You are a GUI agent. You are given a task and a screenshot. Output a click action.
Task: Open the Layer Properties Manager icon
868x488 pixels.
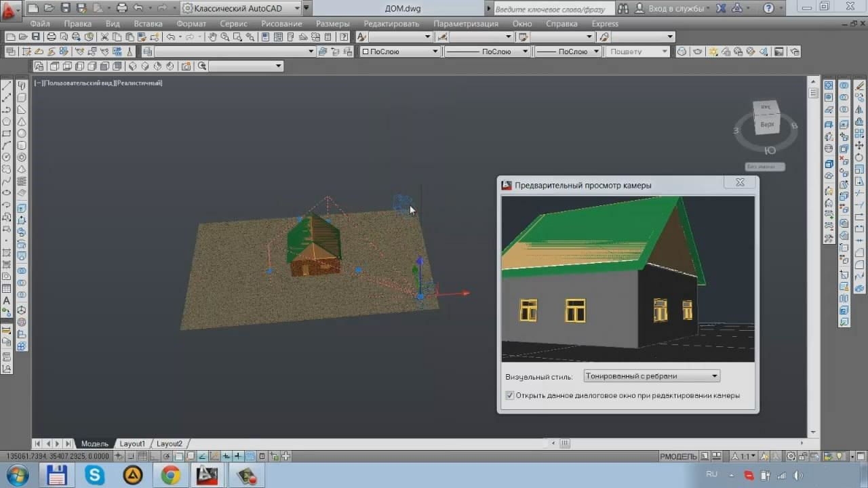click(147, 52)
